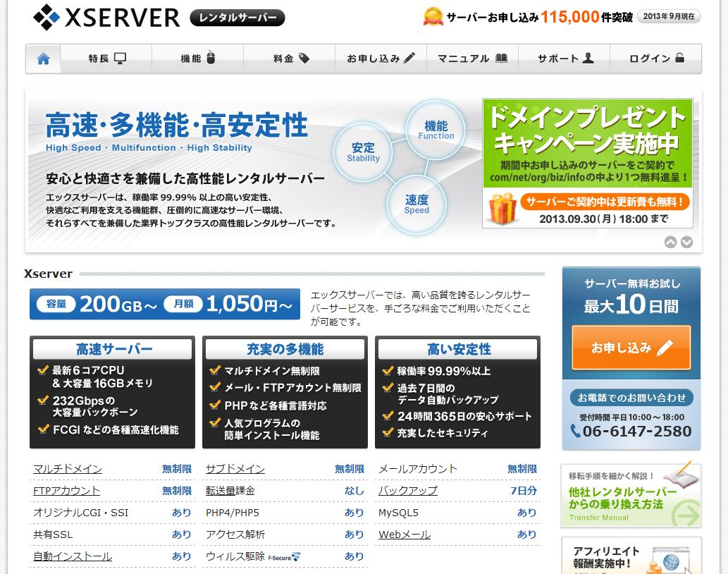
Task: Click the レンタルサーバー badge
Action: point(237,18)
